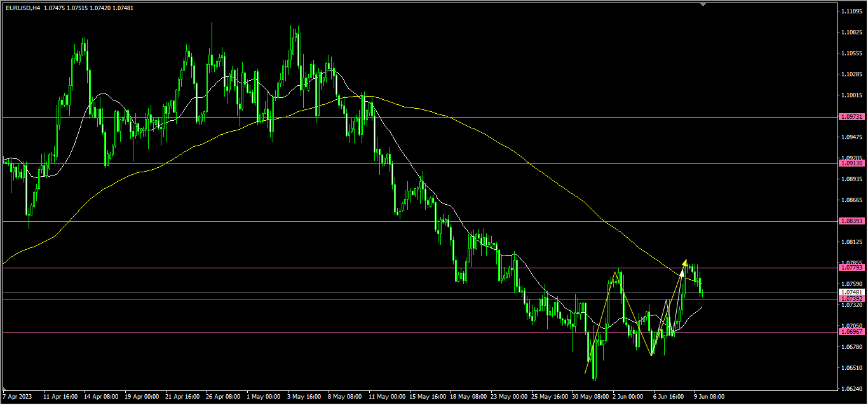The image size is (868, 405).
Task: Select the white arrowhead below the yellow arrow
Action: (682, 272)
